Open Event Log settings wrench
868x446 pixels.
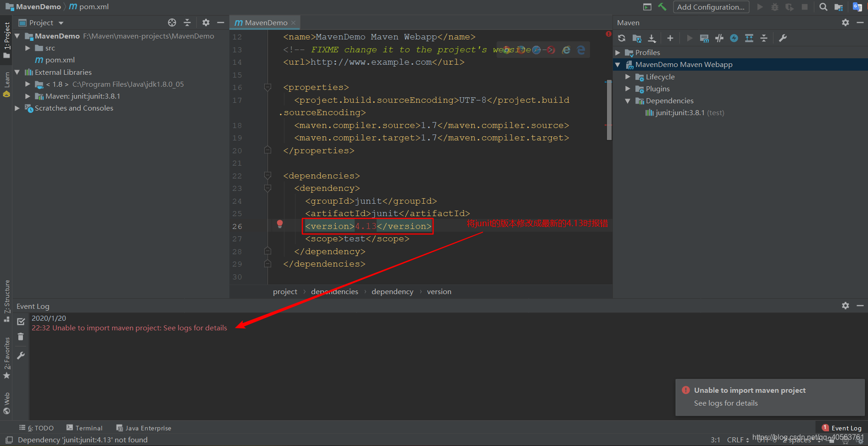point(21,356)
